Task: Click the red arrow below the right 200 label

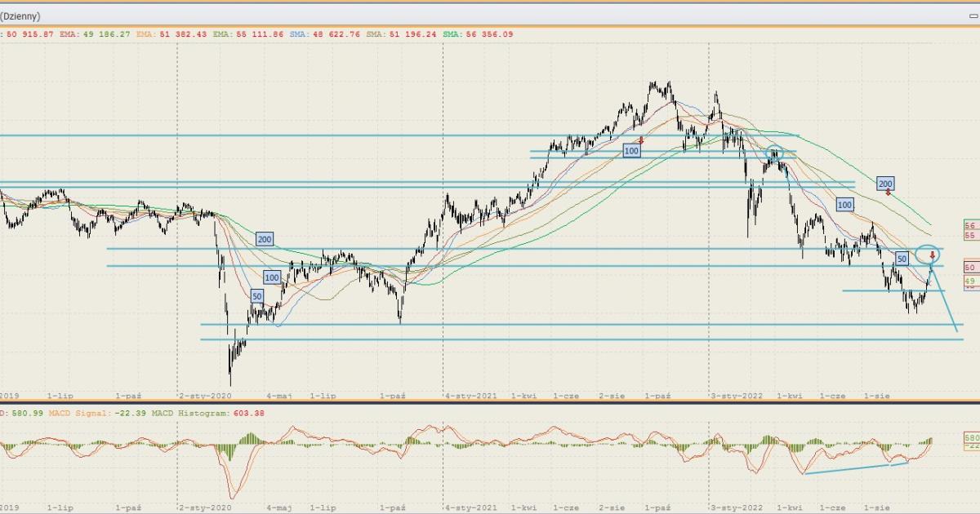Action: click(x=888, y=193)
